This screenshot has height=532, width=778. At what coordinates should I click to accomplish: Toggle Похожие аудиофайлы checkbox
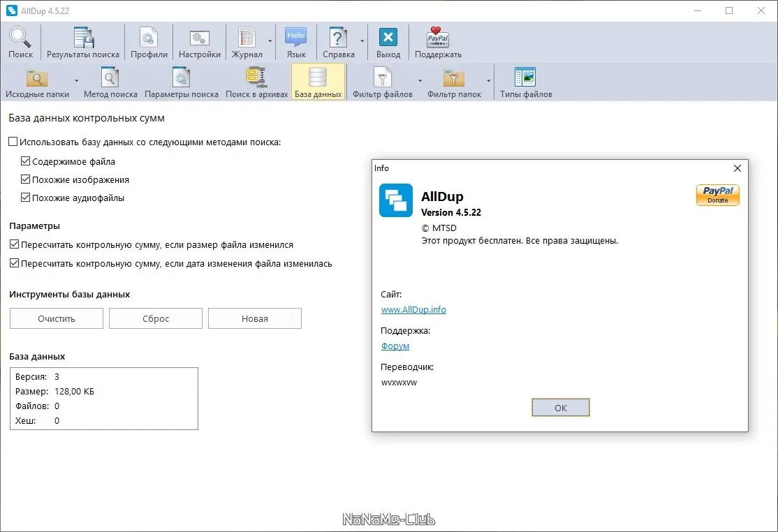25,198
